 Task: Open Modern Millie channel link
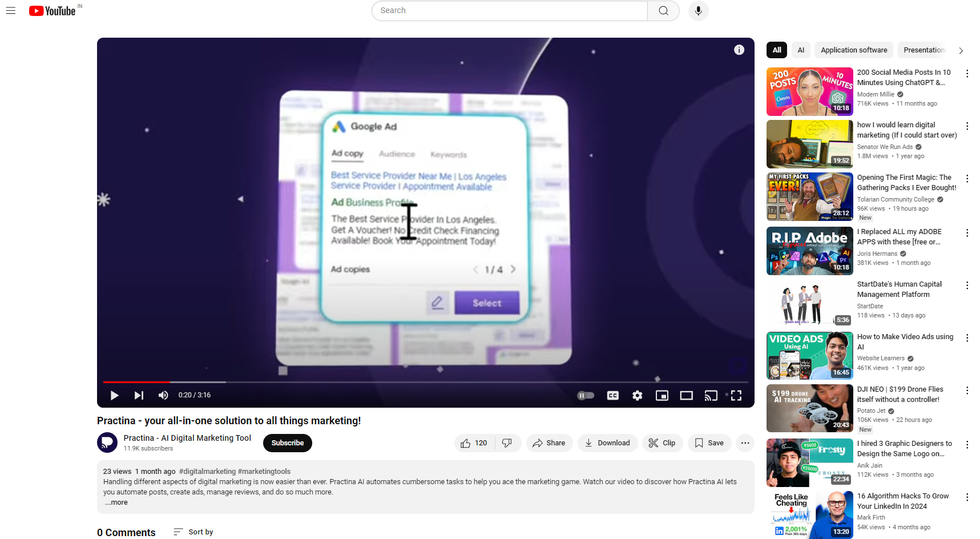click(x=876, y=95)
